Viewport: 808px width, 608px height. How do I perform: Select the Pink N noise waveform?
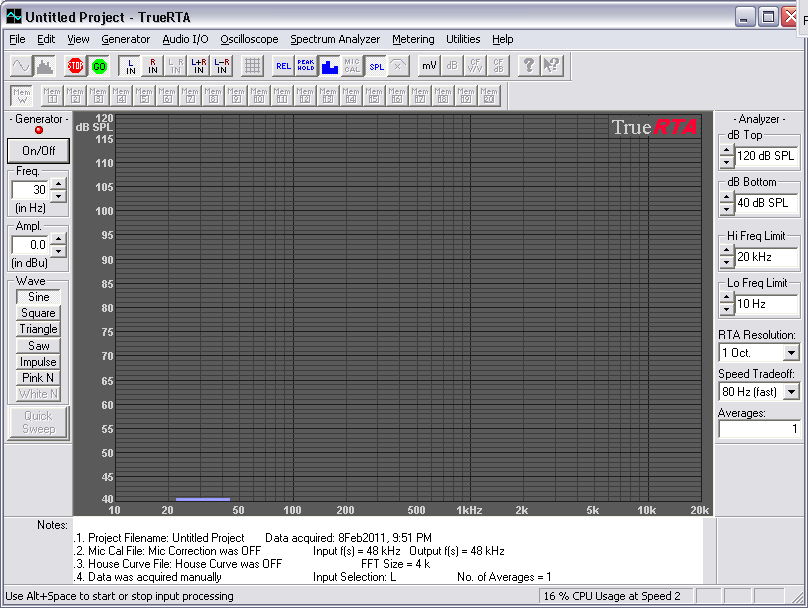[x=39, y=378]
